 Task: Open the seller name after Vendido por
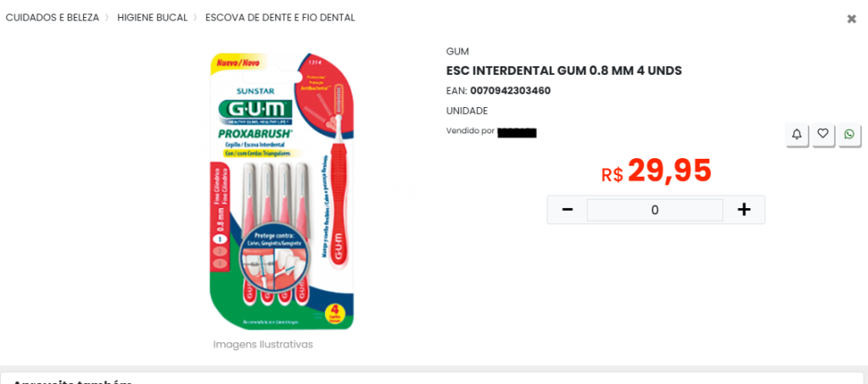click(517, 133)
